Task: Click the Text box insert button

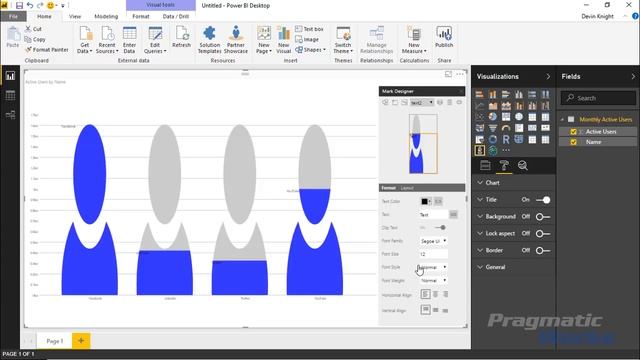Action: 309,29
